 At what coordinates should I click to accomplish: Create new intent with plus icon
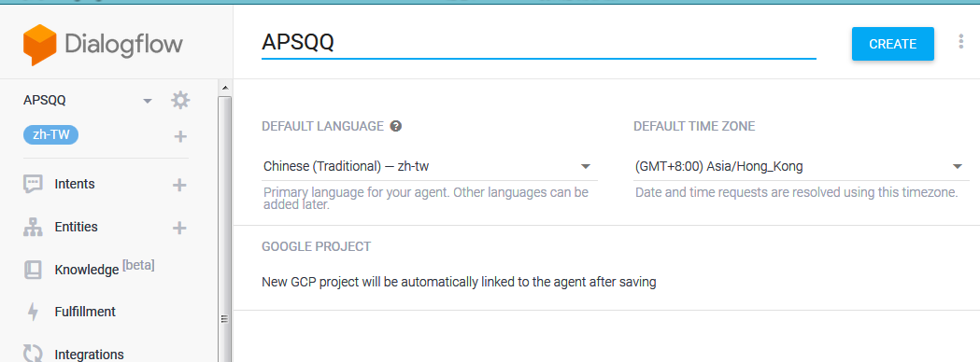pos(179,185)
